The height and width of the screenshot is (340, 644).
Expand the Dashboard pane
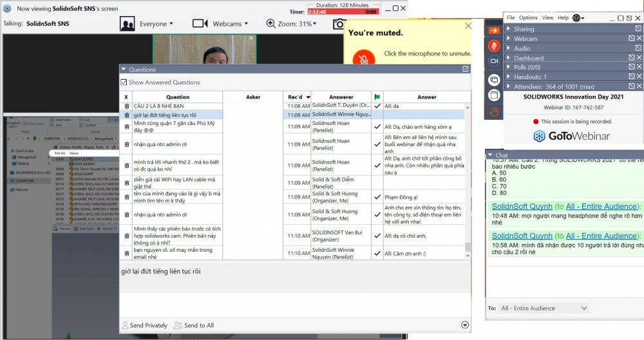click(x=509, y=58)
